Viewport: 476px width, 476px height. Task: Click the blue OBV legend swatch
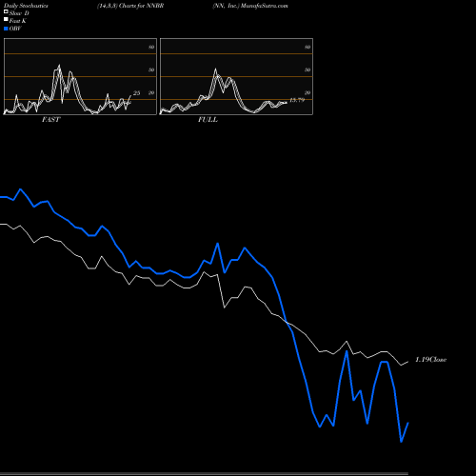click(x=6, y=29)
